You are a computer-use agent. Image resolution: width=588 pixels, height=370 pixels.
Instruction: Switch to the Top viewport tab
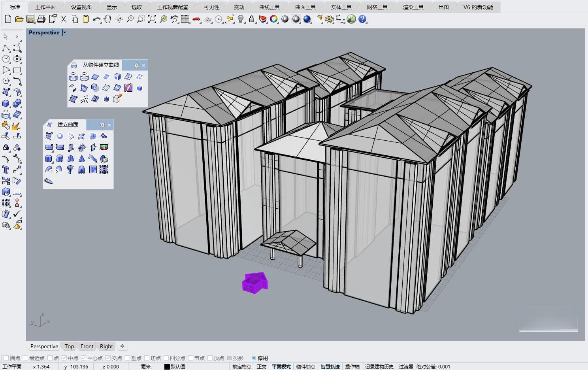point(69,346)
